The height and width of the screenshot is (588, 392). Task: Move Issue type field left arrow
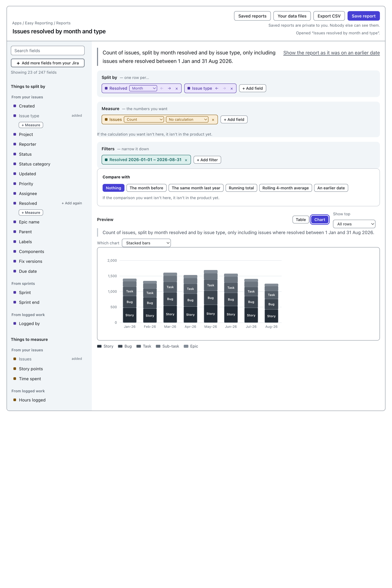tap(217, 88)
